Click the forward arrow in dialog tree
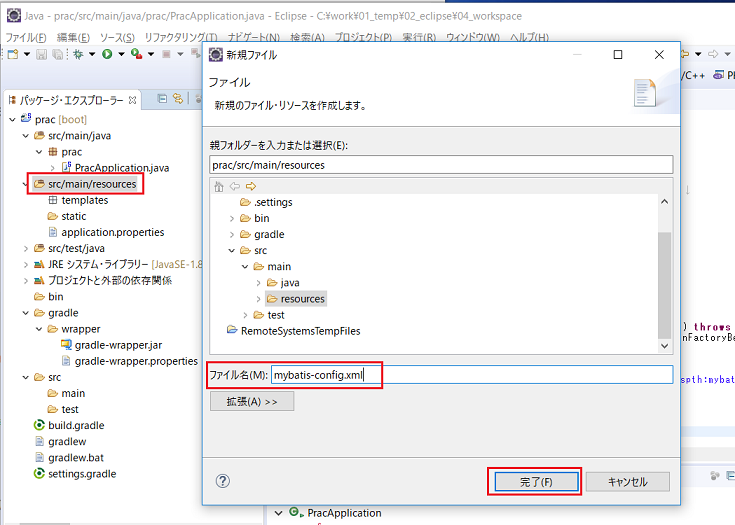Screen dimensions: 735x525 pos(251,187)
